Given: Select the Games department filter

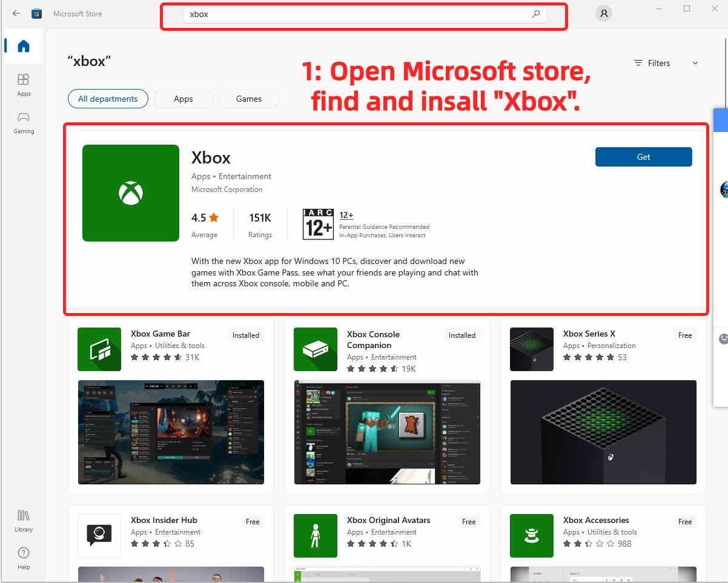Looking at the screenshot, I should pos(249,99).
